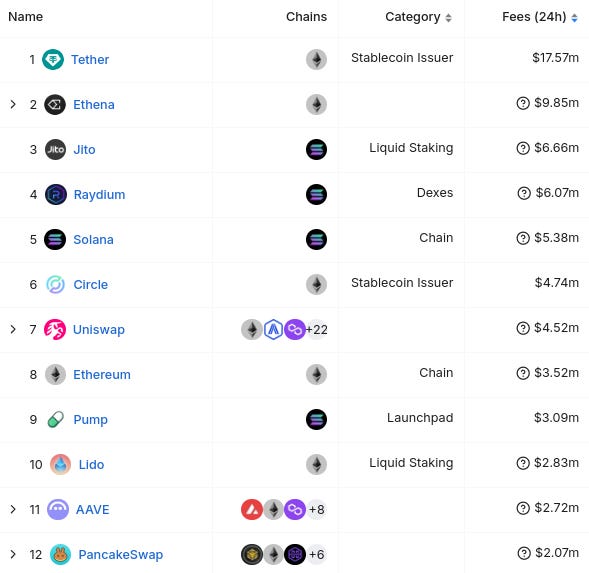Click the Circle logo icon
589x573 pixels.
click(56, 284)
